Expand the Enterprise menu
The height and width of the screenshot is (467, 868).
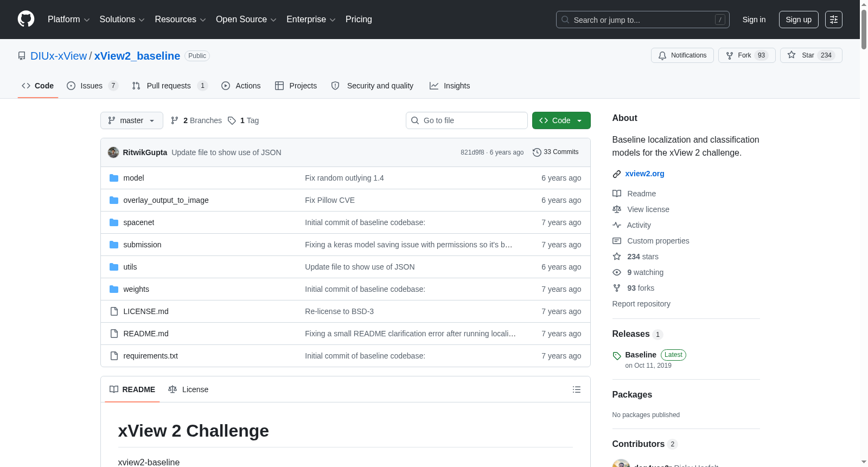click(311, 20)
